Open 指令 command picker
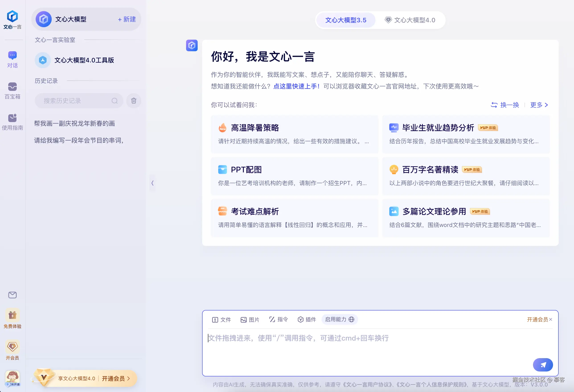Viewport: 574px width, 392px height. [x=278, y=319]
